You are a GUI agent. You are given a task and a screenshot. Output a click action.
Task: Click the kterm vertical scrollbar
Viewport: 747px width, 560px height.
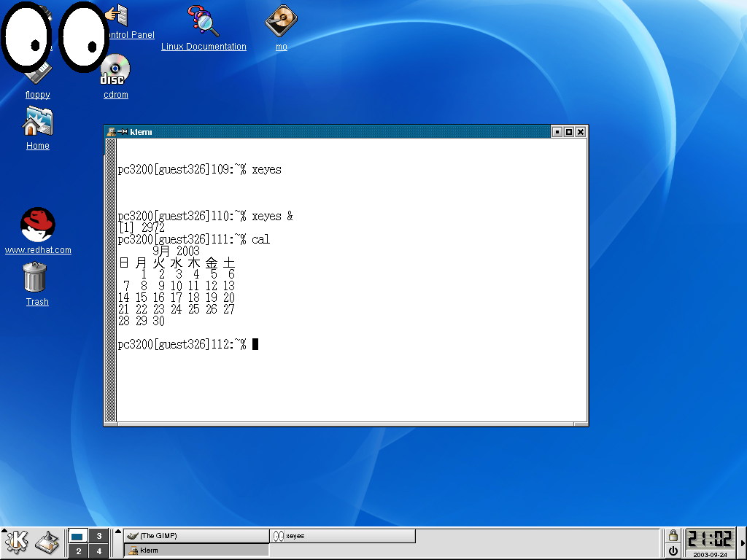111,280
